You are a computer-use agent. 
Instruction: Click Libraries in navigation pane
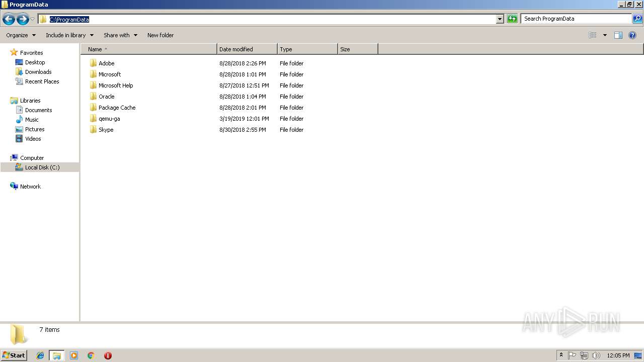(30, 101)
